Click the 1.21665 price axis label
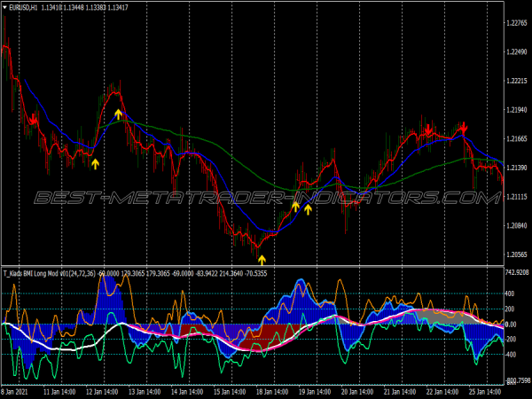The width and height of the screenshot is (532, 399). pos(517,138)
